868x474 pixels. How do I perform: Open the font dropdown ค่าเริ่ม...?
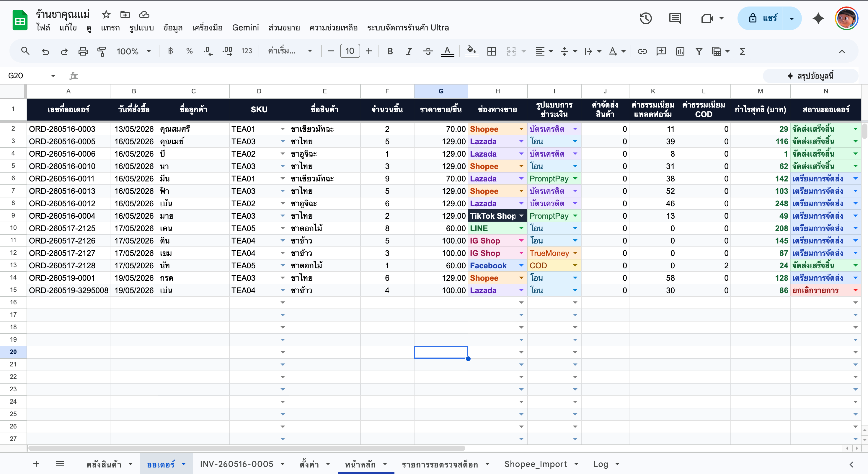pos(290,51)
